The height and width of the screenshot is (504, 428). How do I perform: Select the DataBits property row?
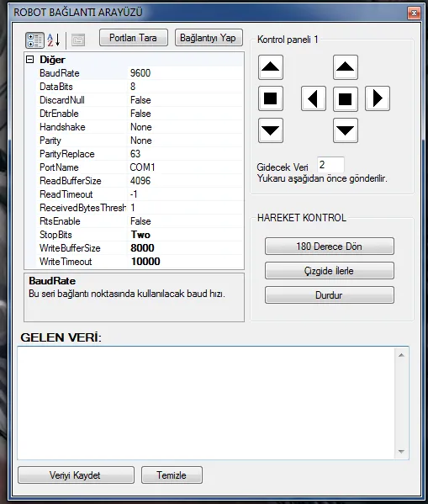(140, 87)
